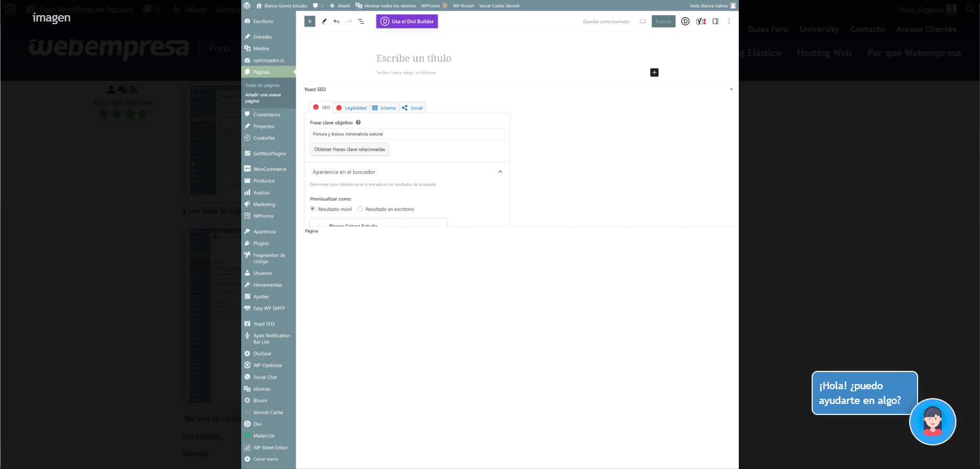Open optimizador.io in the admin sidebar
This screenshot has height=469, width=980.
click(268, 60)
